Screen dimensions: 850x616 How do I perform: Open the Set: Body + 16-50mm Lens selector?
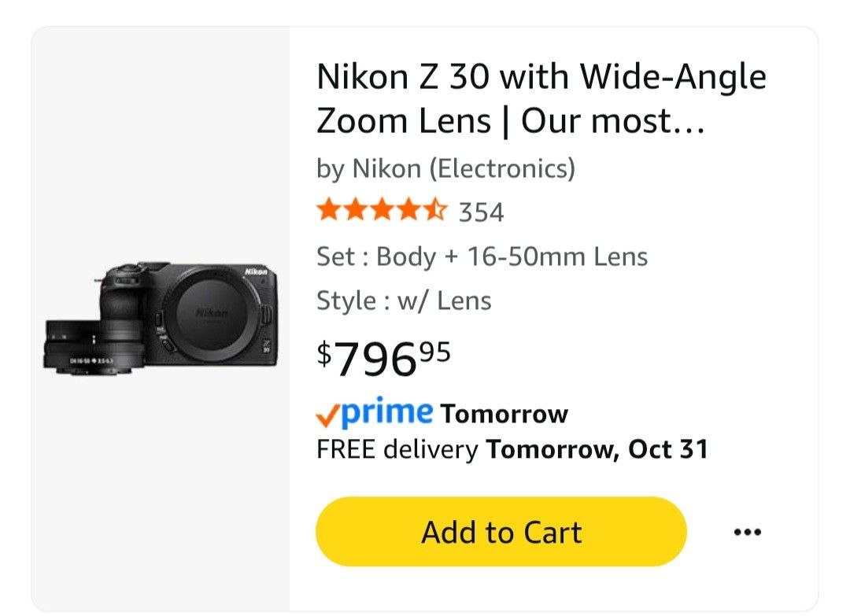point(481,256)
